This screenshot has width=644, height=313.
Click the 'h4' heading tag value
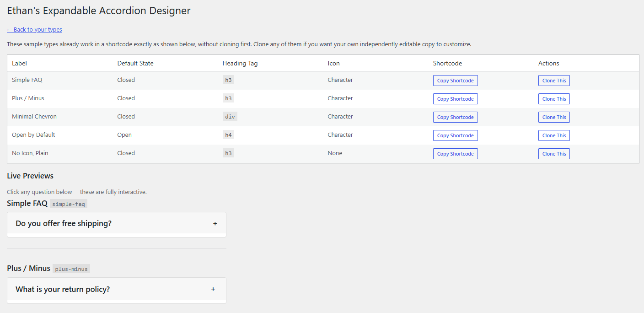(x=228, y=135)
